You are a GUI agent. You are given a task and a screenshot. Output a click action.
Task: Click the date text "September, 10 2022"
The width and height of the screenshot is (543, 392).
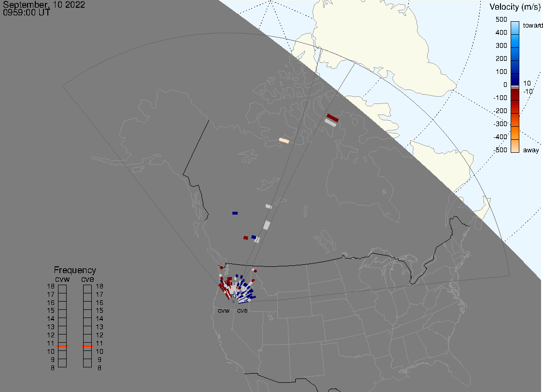coord(44,4)
